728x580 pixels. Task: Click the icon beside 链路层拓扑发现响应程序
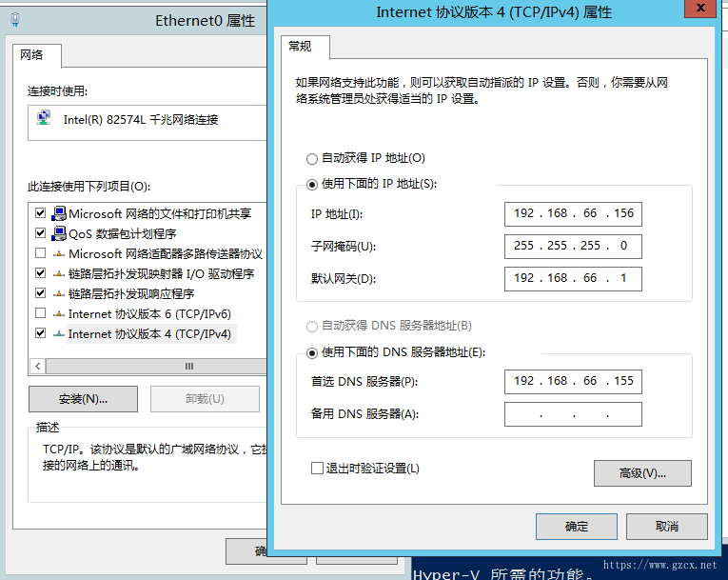click(58, 294)
